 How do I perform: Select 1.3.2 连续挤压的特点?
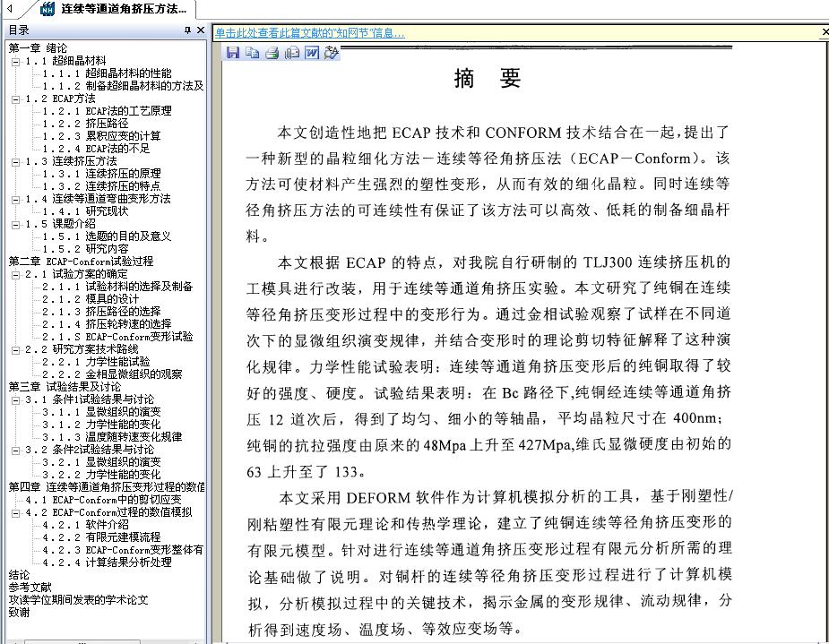point(101,186)
